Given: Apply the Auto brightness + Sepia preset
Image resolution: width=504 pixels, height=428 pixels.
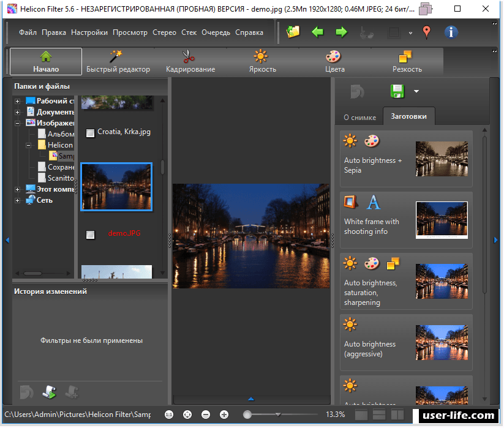Looking at the screenshot, I should pyautogui.click(x=406, y=159).
